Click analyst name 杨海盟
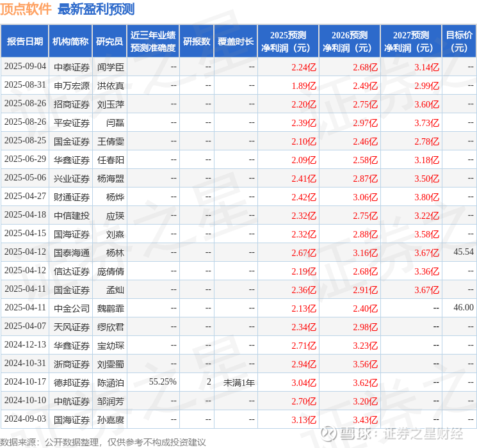 111,179
